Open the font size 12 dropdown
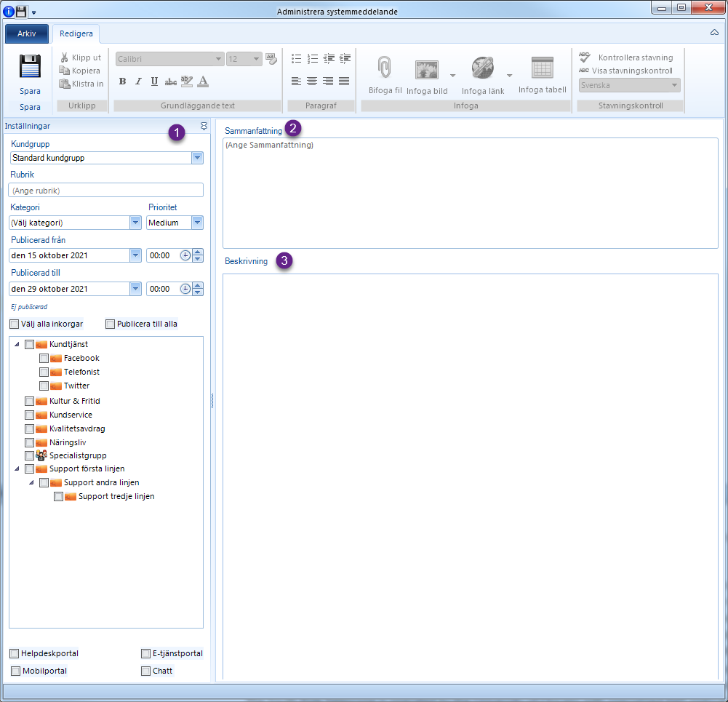 [256, 59]
